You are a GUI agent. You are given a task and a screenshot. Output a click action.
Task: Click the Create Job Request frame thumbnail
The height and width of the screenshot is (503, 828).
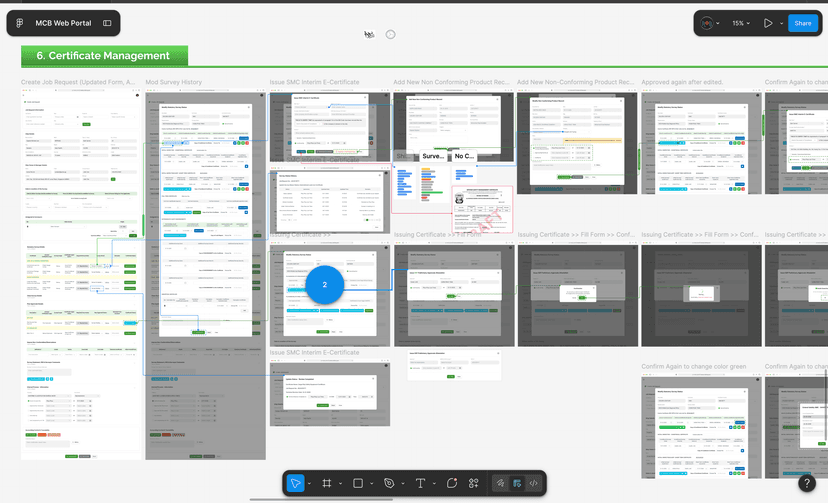pos(81,274)
